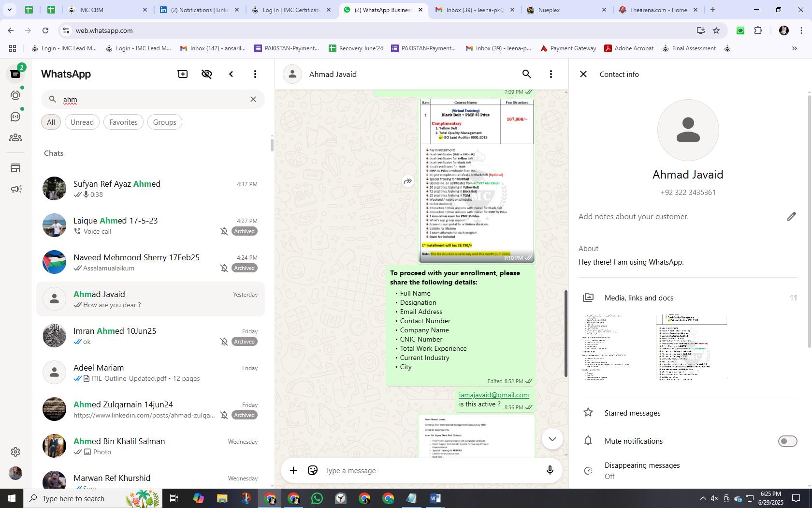The width and height of the screenshot is (812, 508).
Task: Open WhatsApp settings gear icon
Action: click(15, 451)
